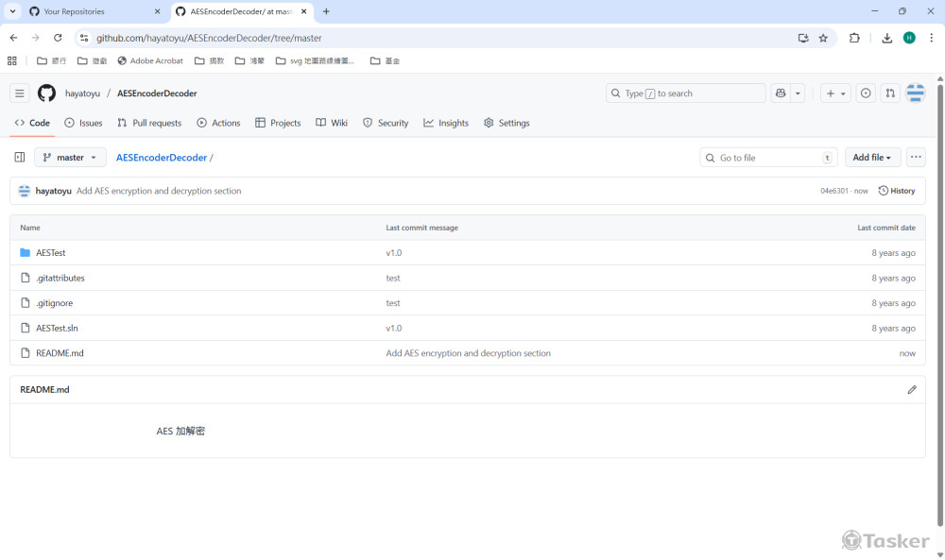Open the README.md file link
Screen dimensions: 945x560
point(60,353)
